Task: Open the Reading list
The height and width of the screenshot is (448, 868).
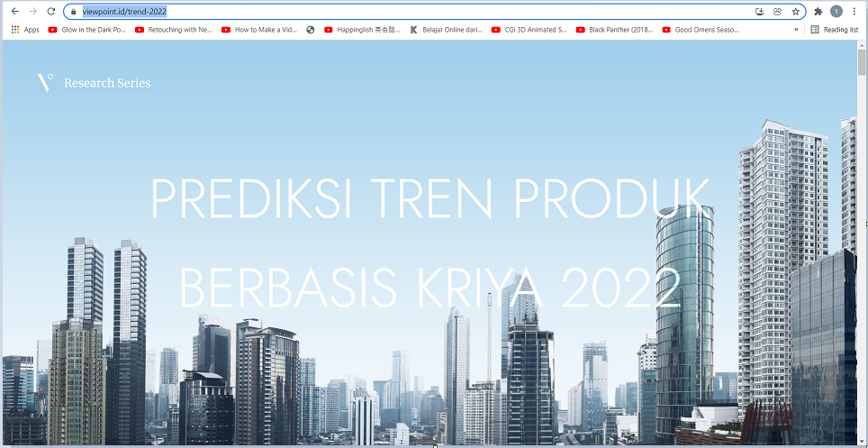Action: tap(834, 30)
